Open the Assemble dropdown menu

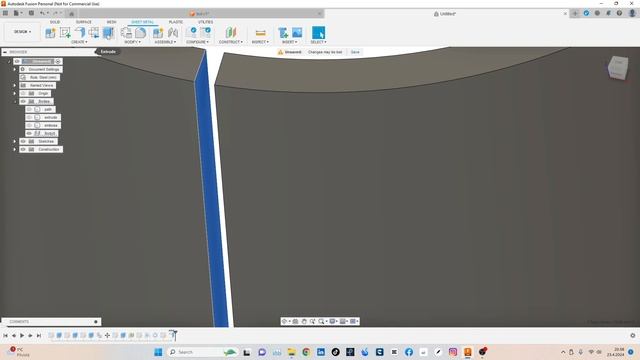click(165, 42)
